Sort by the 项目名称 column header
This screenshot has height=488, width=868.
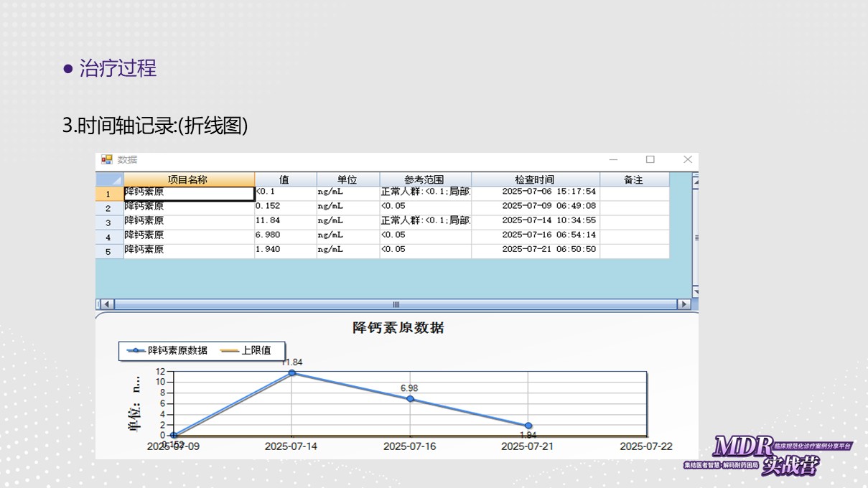click(188, 179)
